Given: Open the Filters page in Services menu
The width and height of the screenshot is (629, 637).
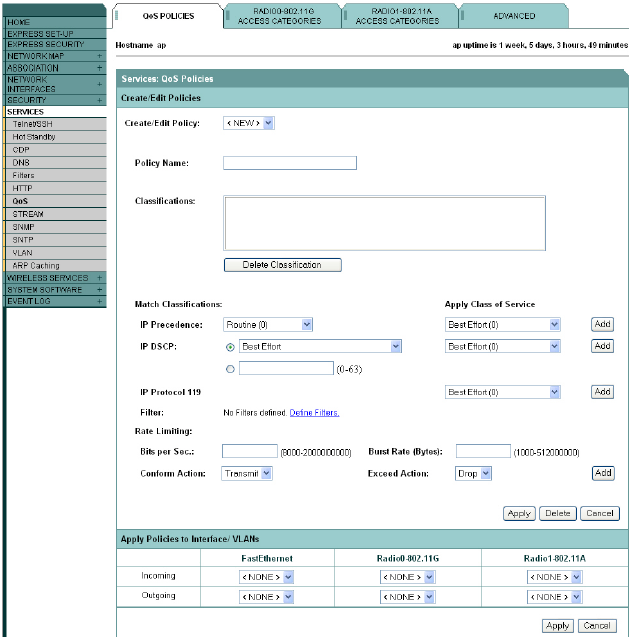Looking at the screenshot, I should (x=22, y=175).
